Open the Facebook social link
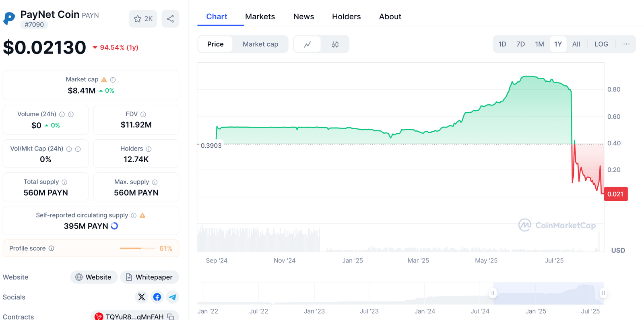This screenshot has height=320, width=644. click(x=157, y=297)
